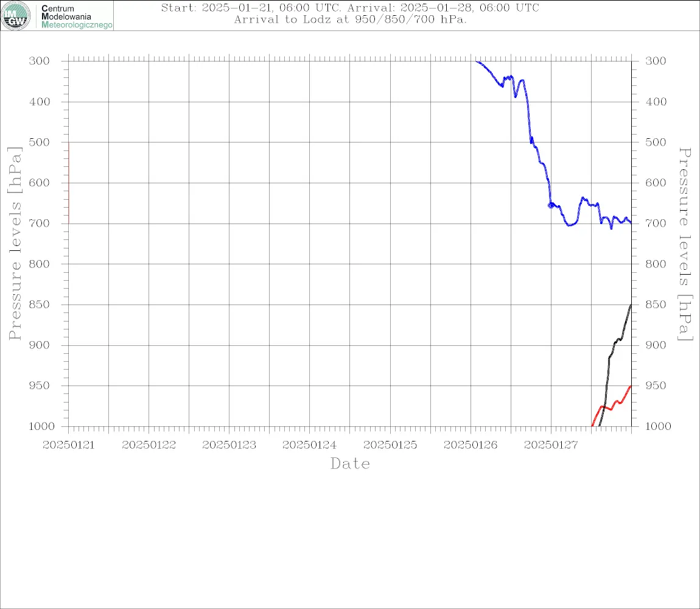Click the left axis value 600
The image size is (700, 609).
(x=40, y=183)
